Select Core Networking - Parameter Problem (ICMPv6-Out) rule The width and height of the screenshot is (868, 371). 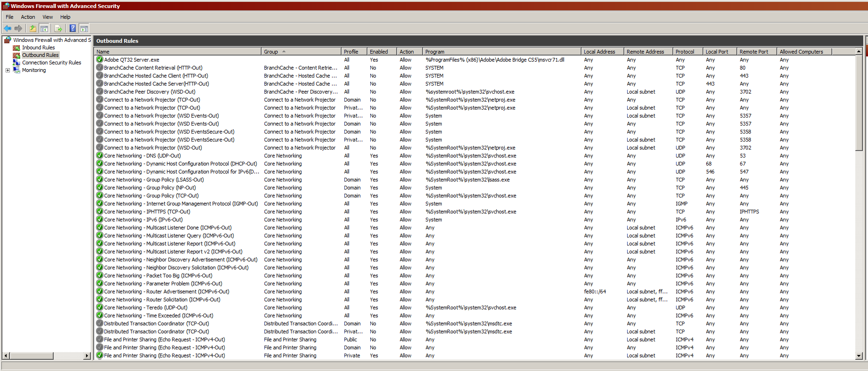click(163, 284)
